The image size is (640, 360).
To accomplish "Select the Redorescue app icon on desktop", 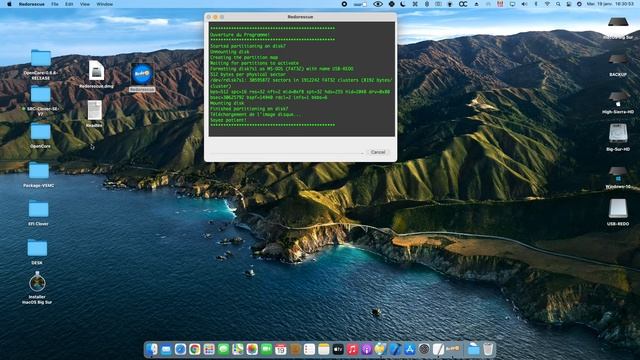I will click(142, 74).
